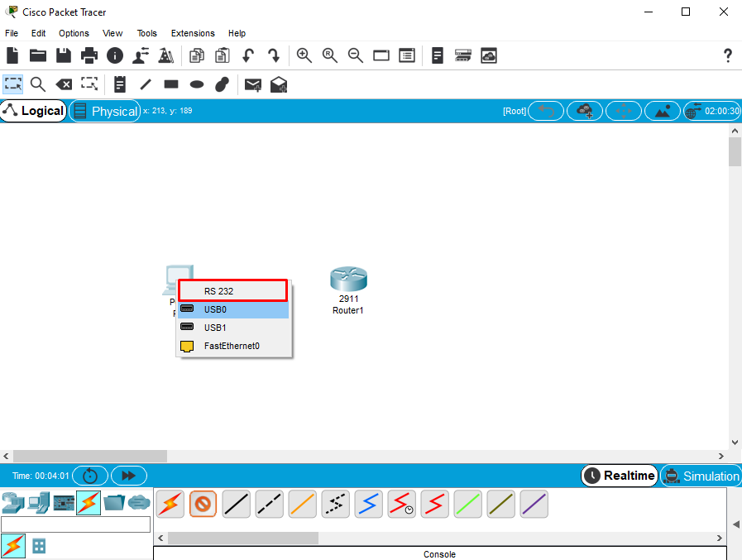742x560 pixels.
Task: Pick FastEthernet0 in the port selection popup
Action: coord(232,346)
